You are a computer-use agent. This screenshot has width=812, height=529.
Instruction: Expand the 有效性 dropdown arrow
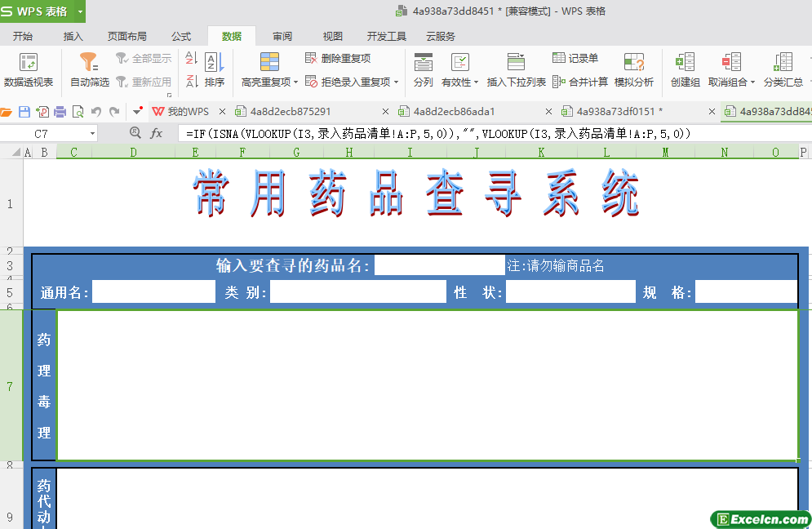476,82
